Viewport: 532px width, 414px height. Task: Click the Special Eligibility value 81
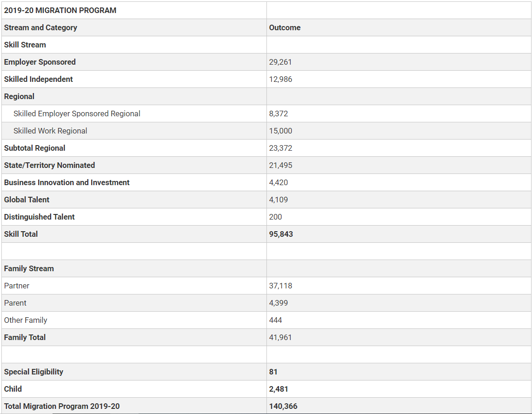click(273, 372)
